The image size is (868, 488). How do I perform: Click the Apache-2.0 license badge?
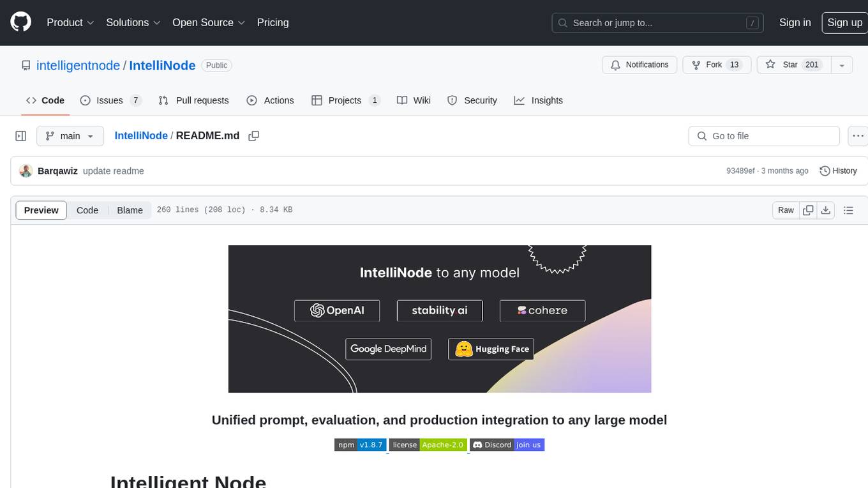click(x=428, y=445)
